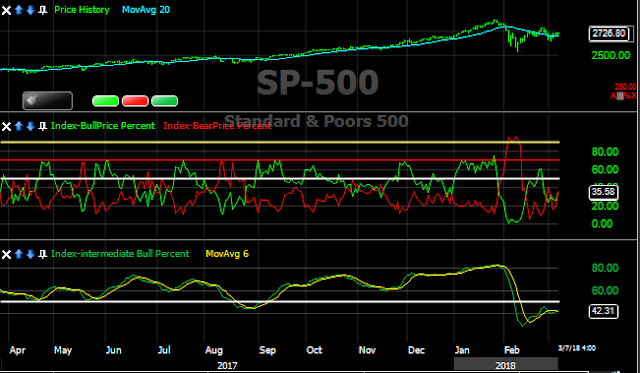
Task: Click the Jun label on time axis
Action: [113, 350]
